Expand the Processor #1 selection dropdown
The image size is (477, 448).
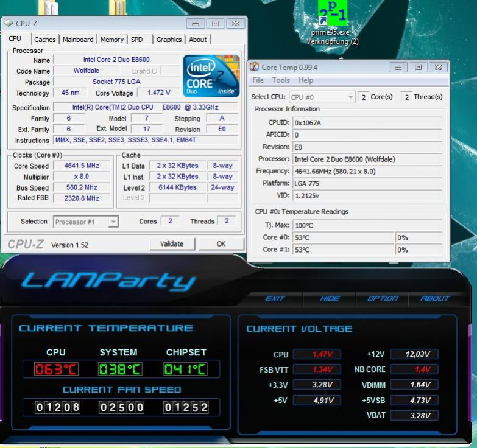(x=113, y=222)
